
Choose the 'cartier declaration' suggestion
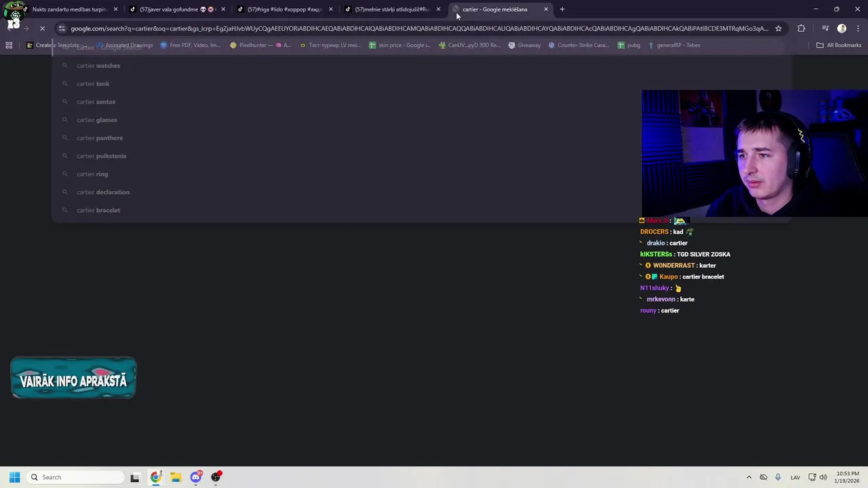pos(421,192)
